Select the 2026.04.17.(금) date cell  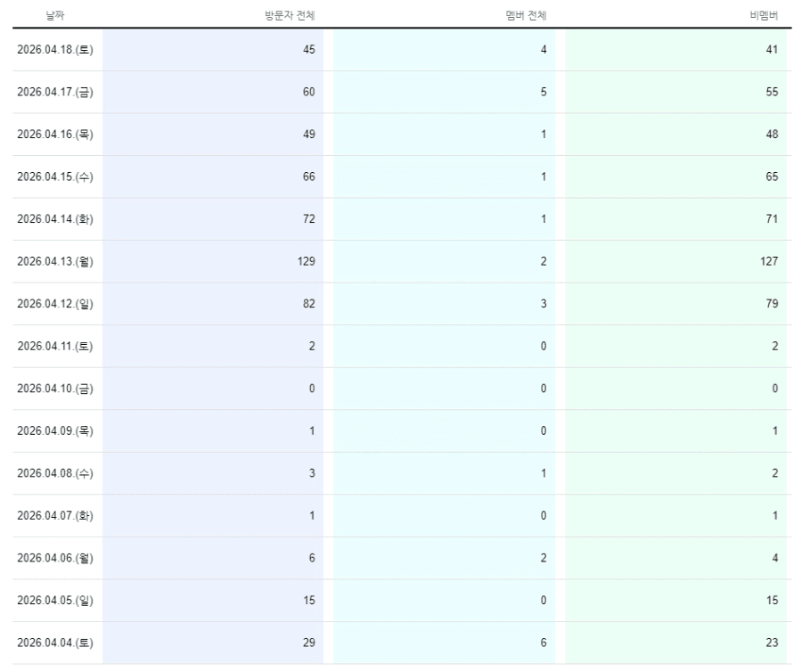coord(55,92)
